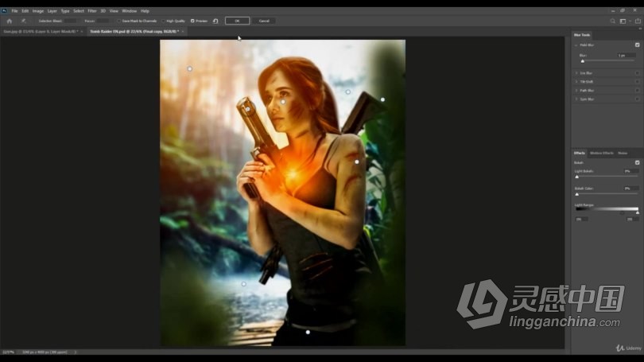
Task: Select the Blur Tools panel tab
Action: click(582, 35)
